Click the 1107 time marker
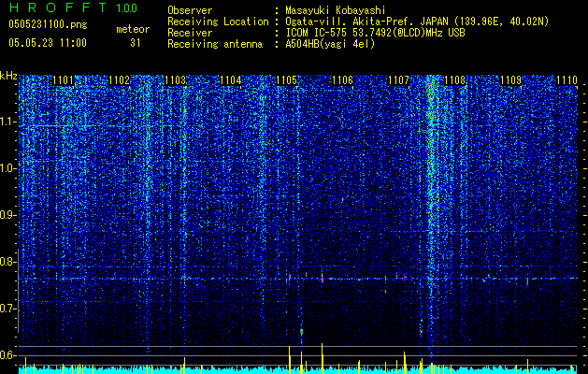 click(398, 80)
